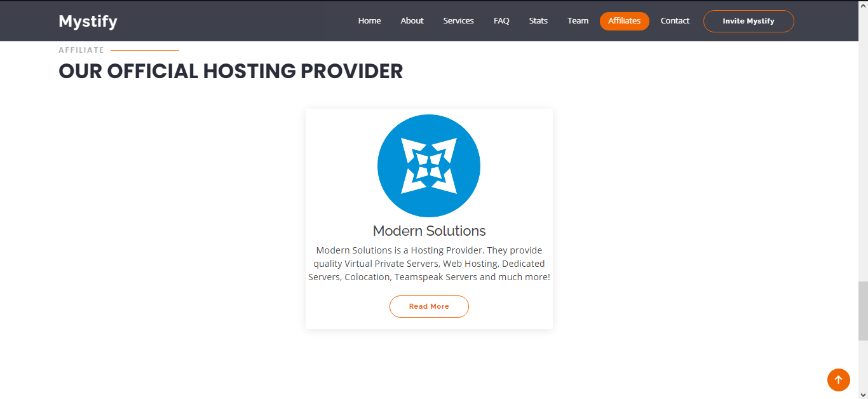
Task: Click the orange scroll-to-top arrow icon
Action: click(x=838, y=380)
